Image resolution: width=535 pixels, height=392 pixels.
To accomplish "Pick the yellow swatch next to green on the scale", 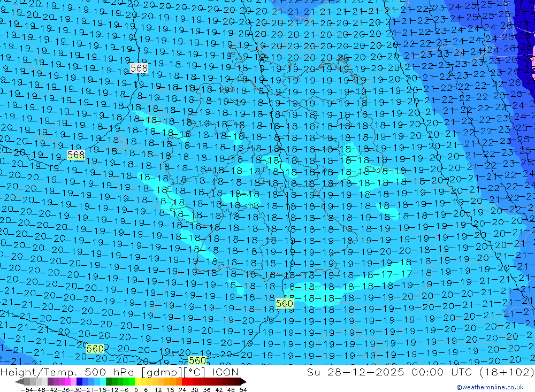I will (138, 381).
